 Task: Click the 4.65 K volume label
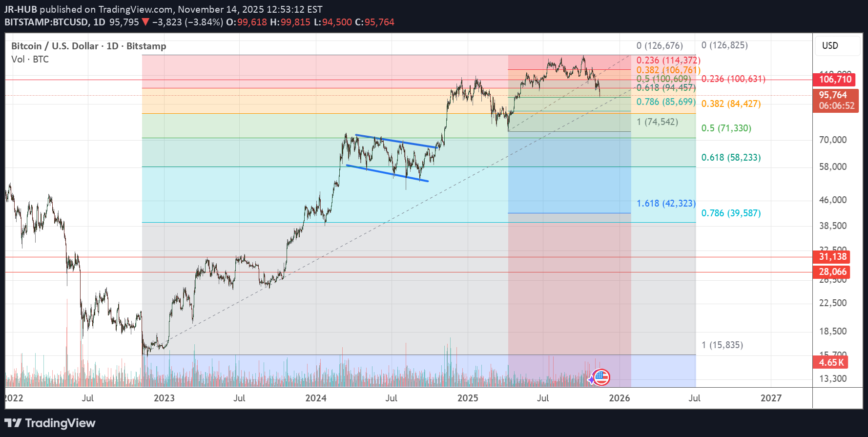click(x=831, y=362)
